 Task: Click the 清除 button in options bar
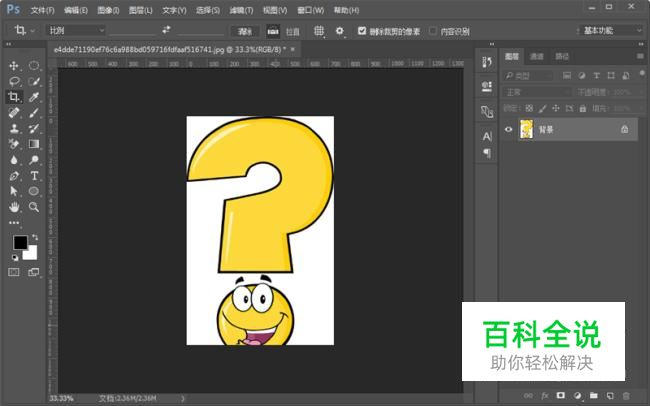point(241,30)
